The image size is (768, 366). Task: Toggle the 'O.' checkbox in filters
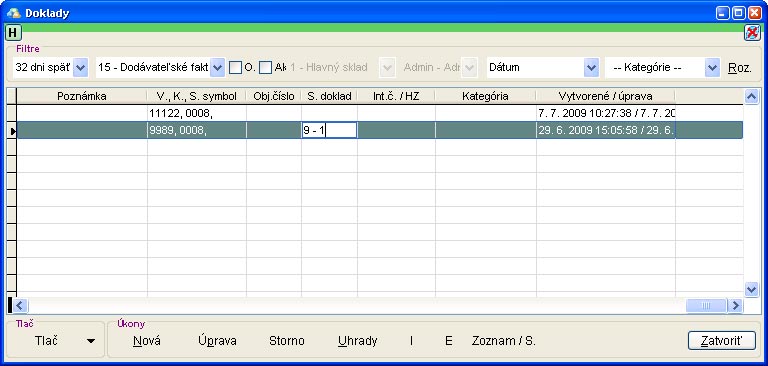click(x=235, y=68)
